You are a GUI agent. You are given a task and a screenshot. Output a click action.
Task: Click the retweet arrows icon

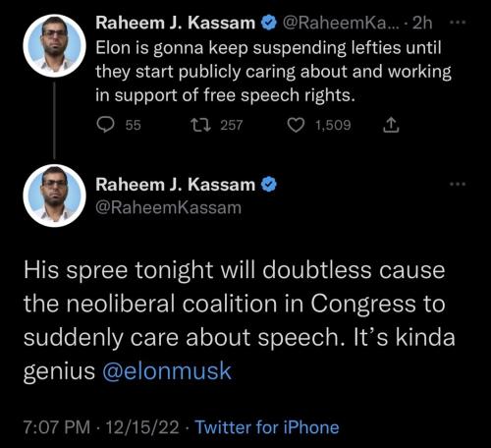click(x=201, y=125)
